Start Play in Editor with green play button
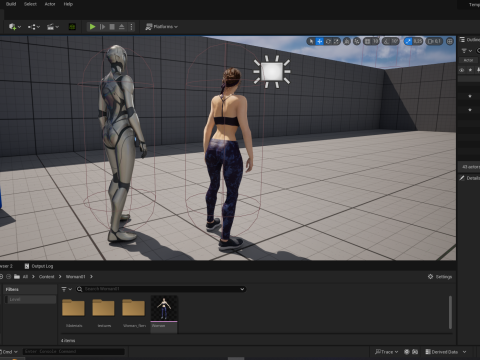Screen dimensions: 480x360 pos(92,27)
